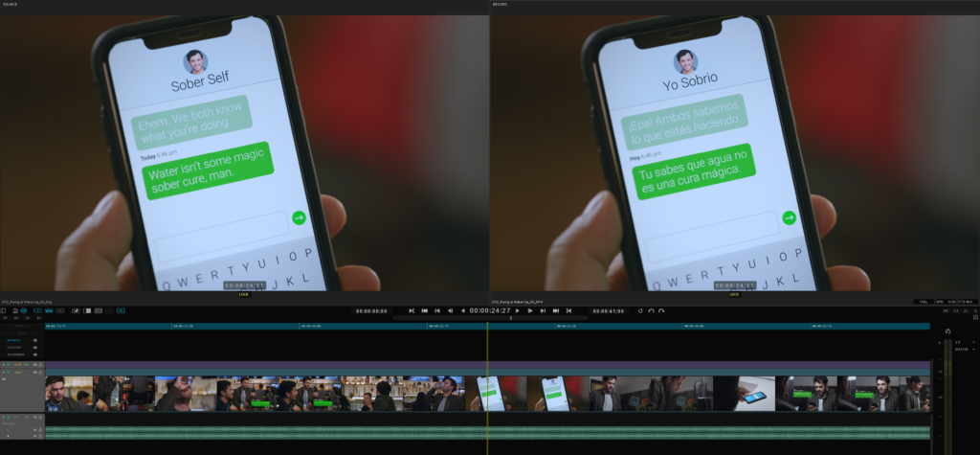
Task: Click the in-point timecode 00:00:00:00
Action: [x=372, y=311]
